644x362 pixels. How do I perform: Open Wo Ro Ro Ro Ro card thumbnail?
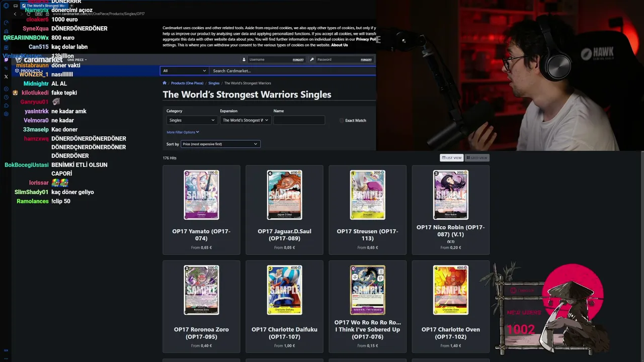tap(367, 290)
